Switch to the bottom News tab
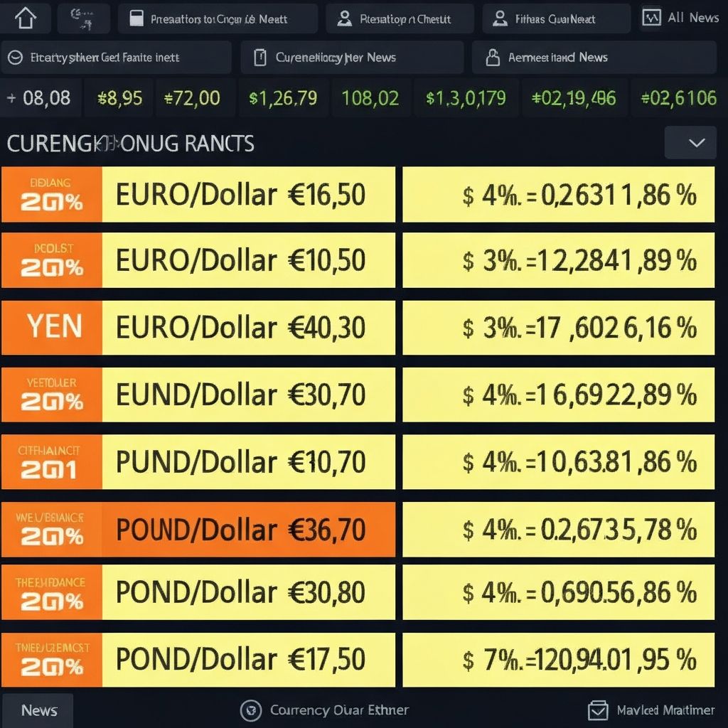 pyautogui.click(x=38, y=710)
